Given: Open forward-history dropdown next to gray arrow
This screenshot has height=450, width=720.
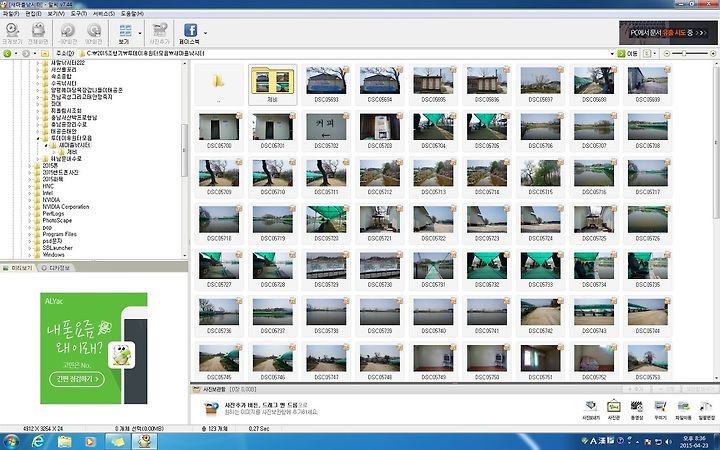Looking at the screenshot, I should pos(34,54).
